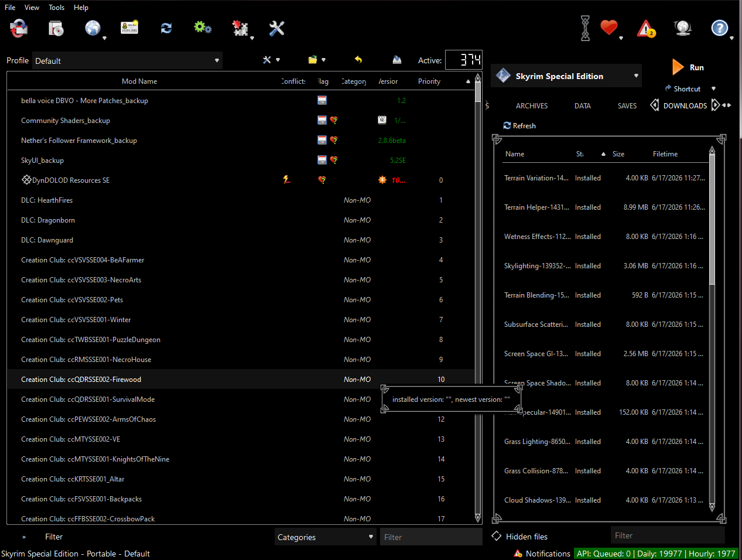Click the Skyrim Special Edition diamond logo
Image resolution: width=742 pixels, height=560 pixels.
(x=503, y=76)
